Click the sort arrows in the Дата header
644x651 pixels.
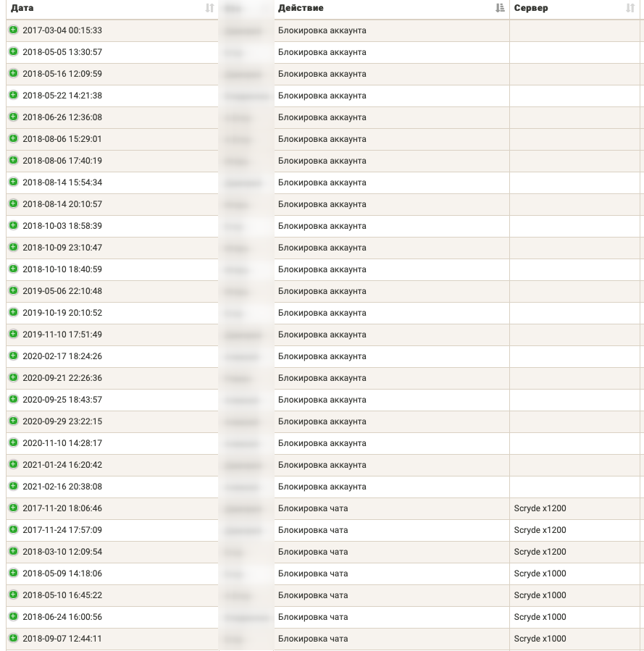tap(209, 8)
